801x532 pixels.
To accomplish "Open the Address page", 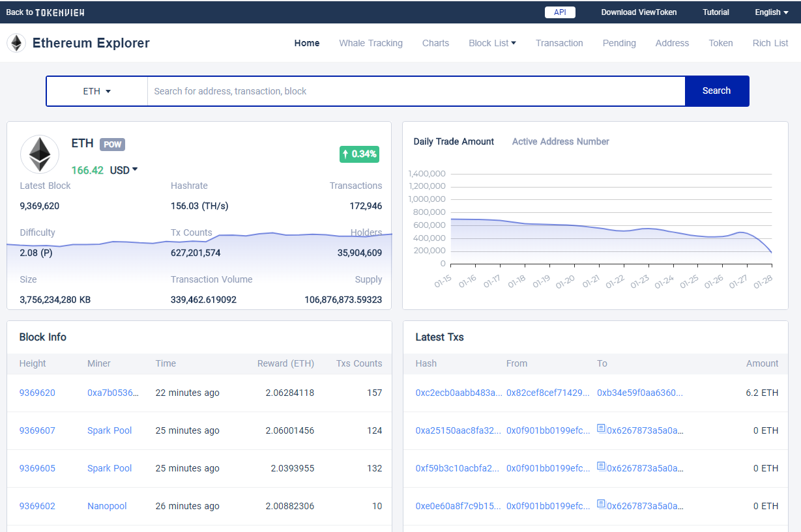I will (x=672, y=43).
